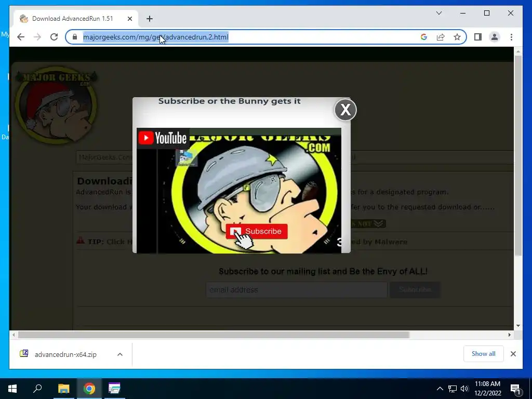532x399 pixels.
Task: Open network status tray icon
Action: [x=453, y=389]
